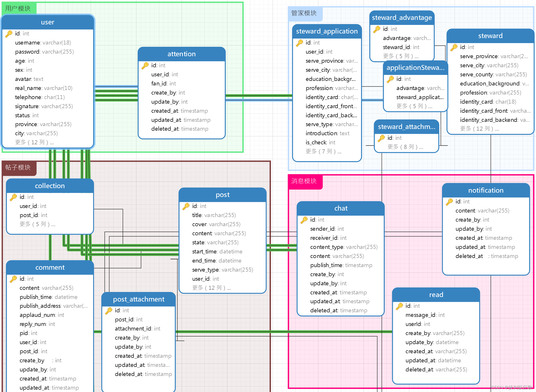Click the key icon in steward_application table
This screenshot has height=392, width=536.
[299, 43]
